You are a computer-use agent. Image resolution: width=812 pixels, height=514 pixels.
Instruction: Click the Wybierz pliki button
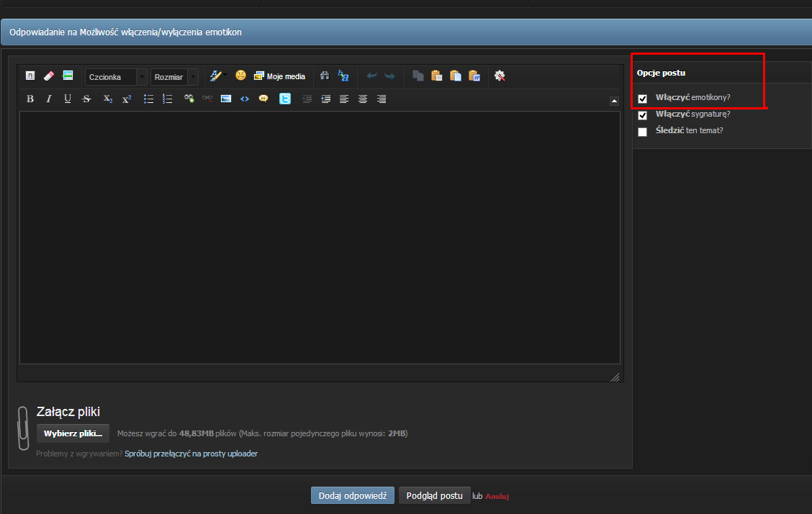pos(73,433)
